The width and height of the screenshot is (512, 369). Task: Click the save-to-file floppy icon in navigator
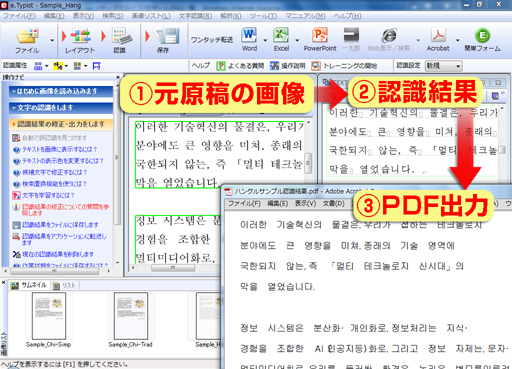coord(16,225)
